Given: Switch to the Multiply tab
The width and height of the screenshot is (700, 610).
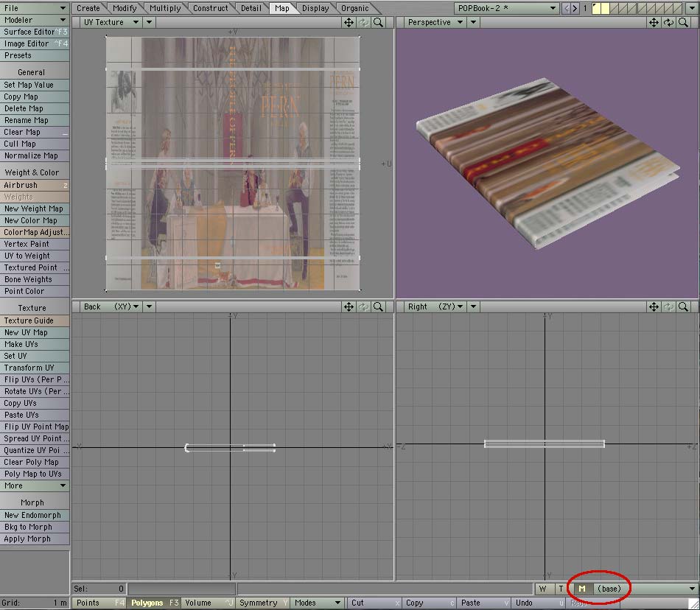Looking at the screenshot, I should (165, 8).
